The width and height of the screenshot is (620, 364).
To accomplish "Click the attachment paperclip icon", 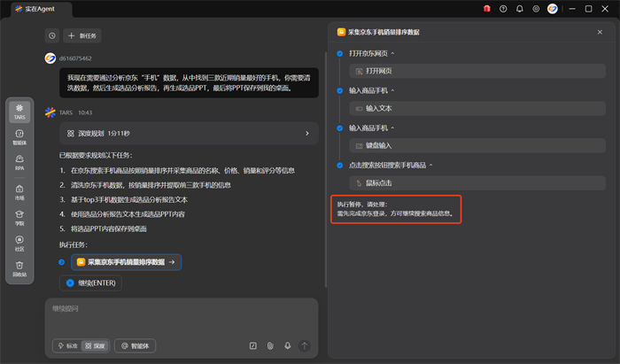I will [x=270, y=345].
